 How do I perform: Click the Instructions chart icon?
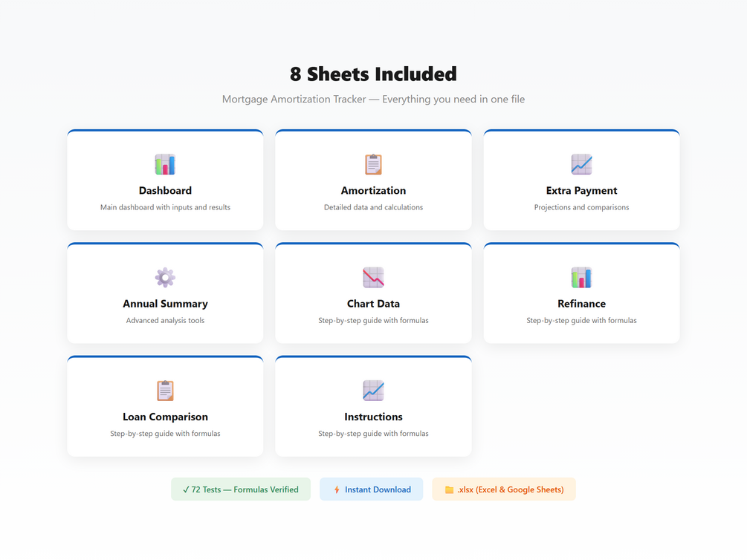(373, 390)
